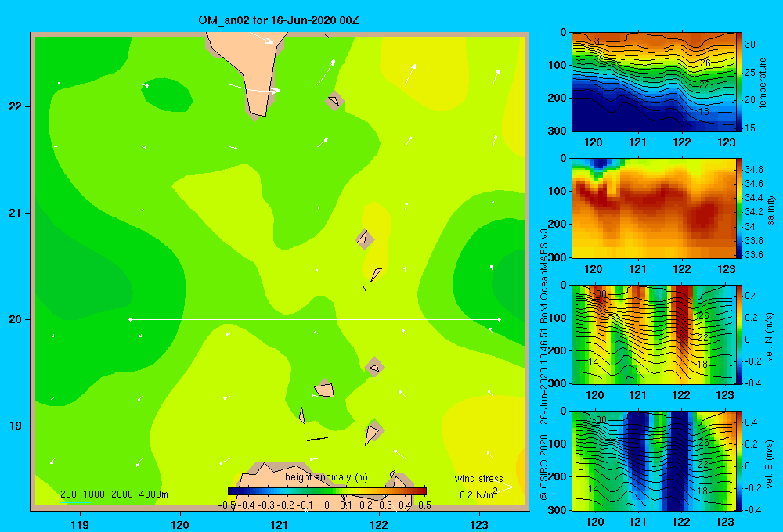Click the salinity axis label

tap(770, 210)
